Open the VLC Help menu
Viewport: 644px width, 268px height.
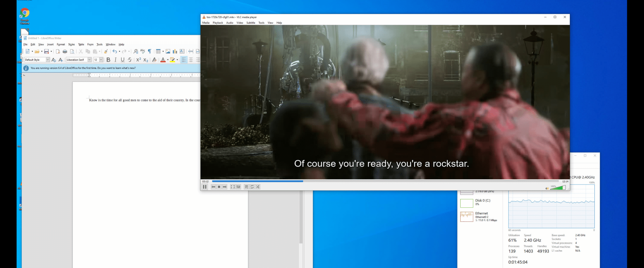279,23
